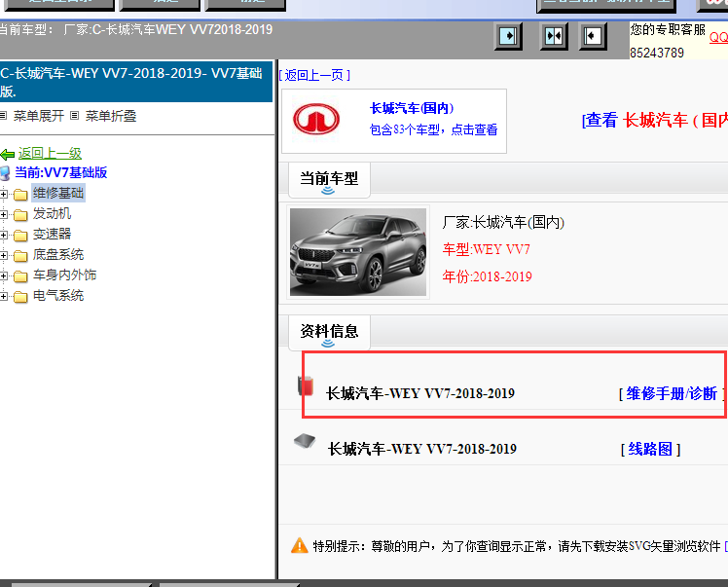728x587 pixels.
Task: Click the SVG viewer 特别提示 notice text
Action: [x=517, y=546]
